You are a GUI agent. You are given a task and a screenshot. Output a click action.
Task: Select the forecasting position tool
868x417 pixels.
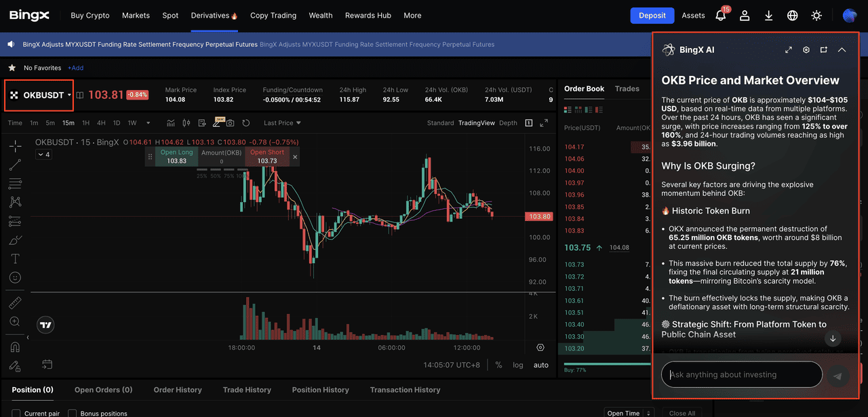pos(15,221)
